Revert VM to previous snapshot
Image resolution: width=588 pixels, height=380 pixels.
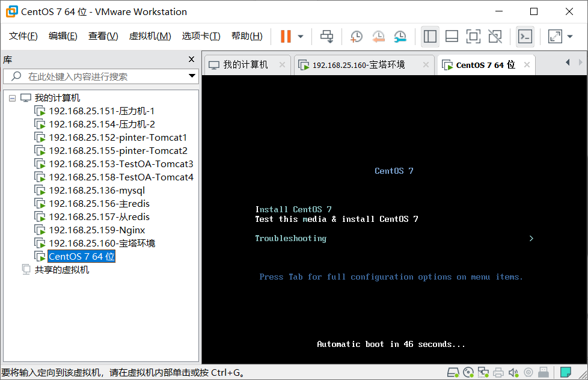378,37
